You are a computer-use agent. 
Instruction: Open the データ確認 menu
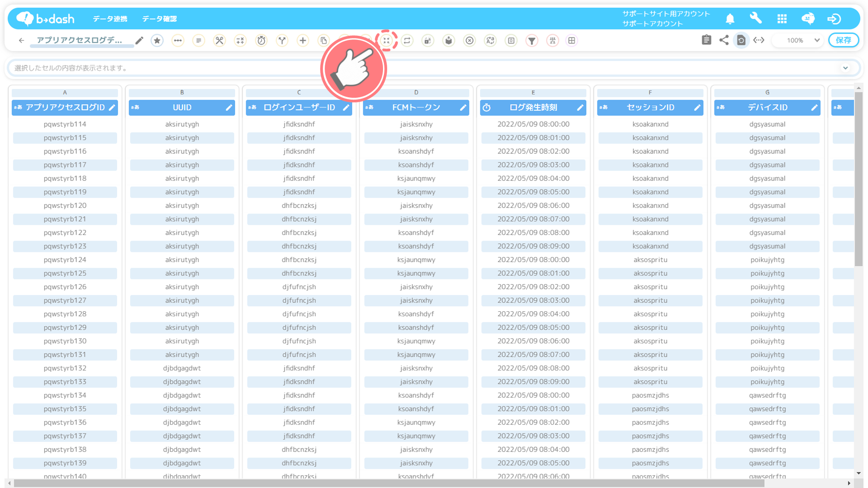tap(159, 19)
